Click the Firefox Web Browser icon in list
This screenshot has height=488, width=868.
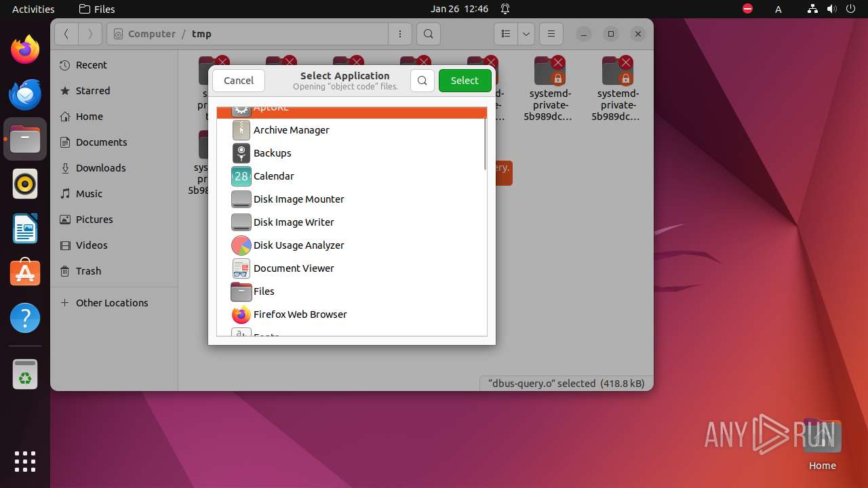241,314
